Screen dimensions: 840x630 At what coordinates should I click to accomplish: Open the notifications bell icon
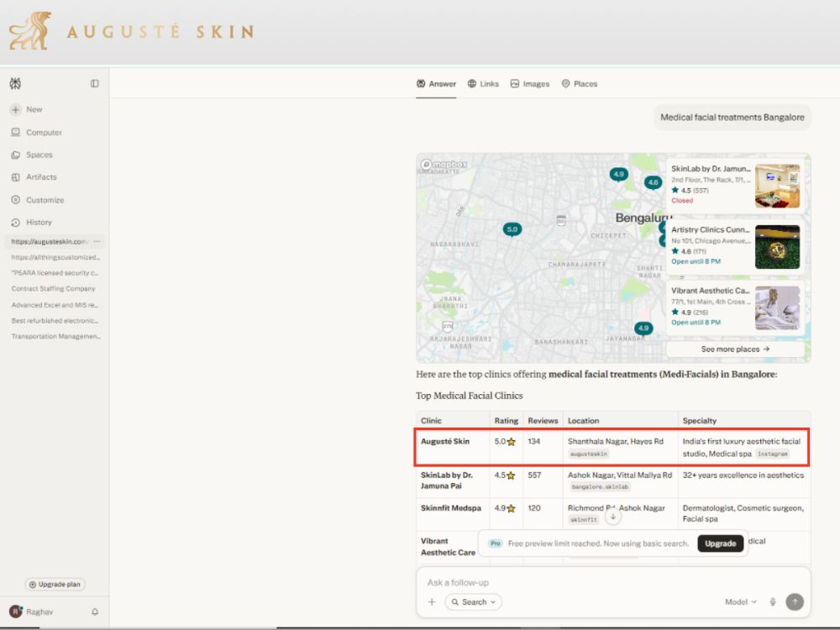pos(95,612)
